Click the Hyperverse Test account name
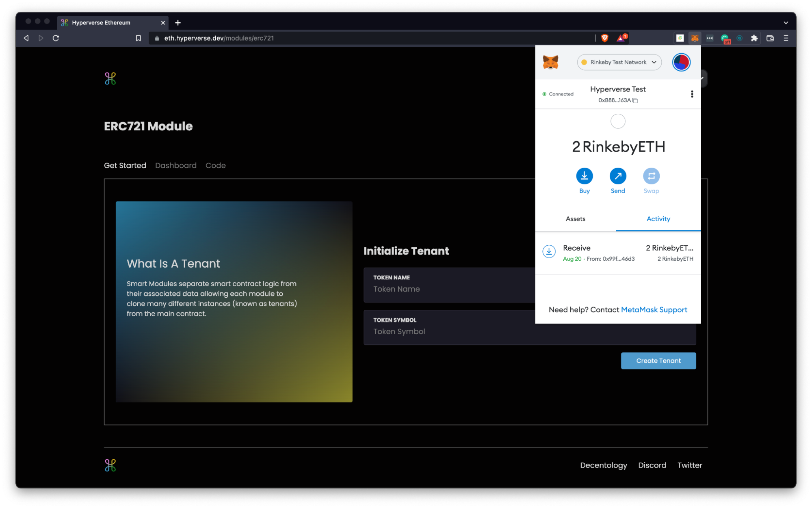The image size is (812, 508). click(x=618, y=89)
